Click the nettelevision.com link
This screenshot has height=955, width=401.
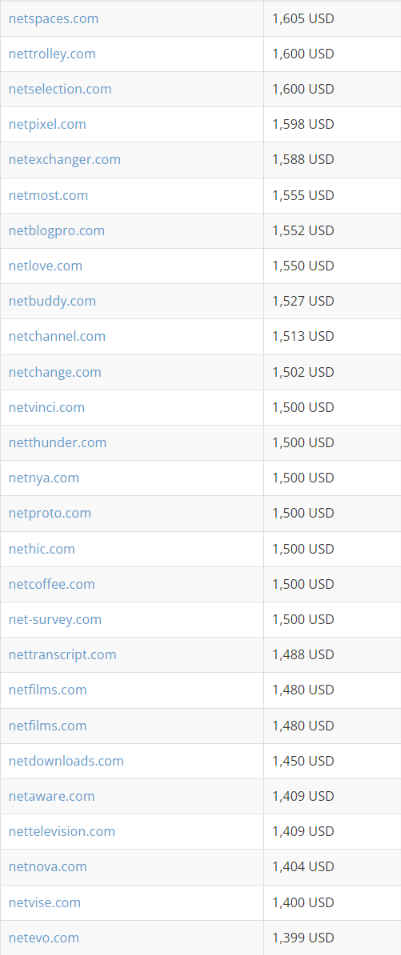62,831
